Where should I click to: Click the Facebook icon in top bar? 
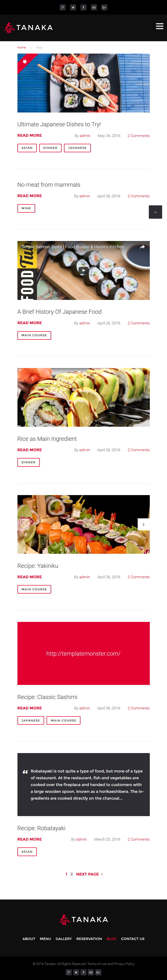83,7
